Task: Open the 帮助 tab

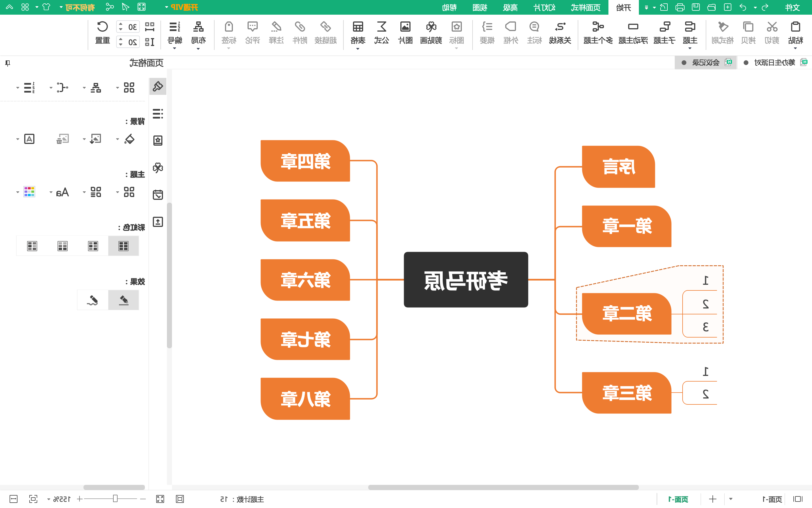Action: pos(449,7)
